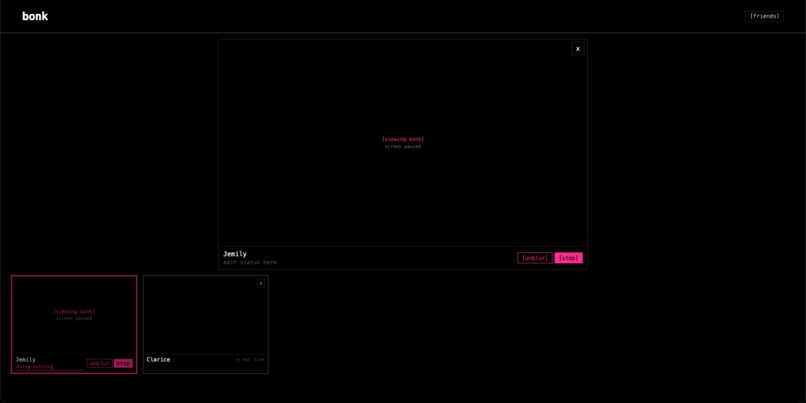Image resolution: width=806 pixels, height=403 pixels.
Task: Click the Jemily name in the large viewer
Action: point(235,254)
